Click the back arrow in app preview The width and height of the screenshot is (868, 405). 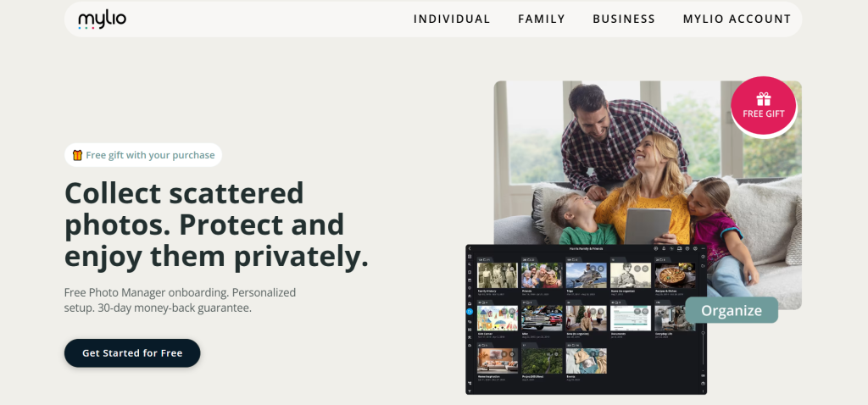point(470,248)
